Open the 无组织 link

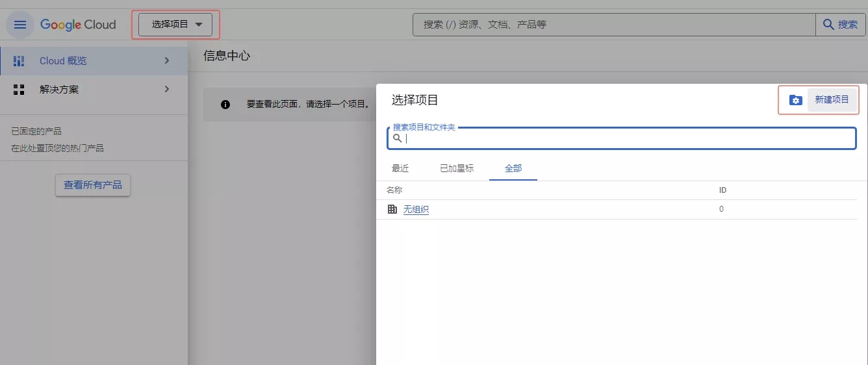416,209
